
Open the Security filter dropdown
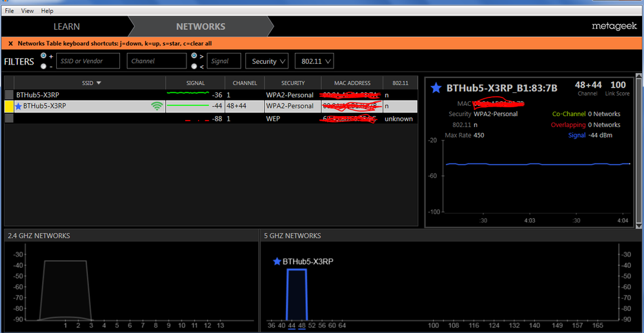[x=267, y=61]
